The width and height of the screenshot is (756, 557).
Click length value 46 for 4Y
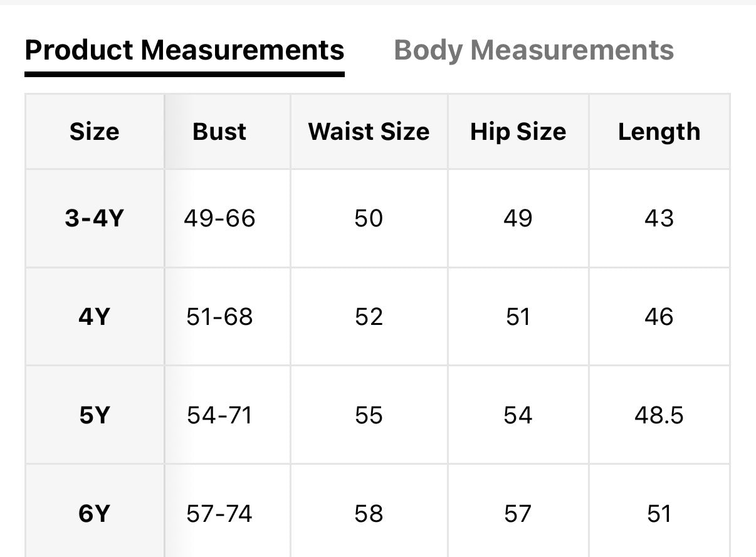pyautogui.click(x=659, y=317)
